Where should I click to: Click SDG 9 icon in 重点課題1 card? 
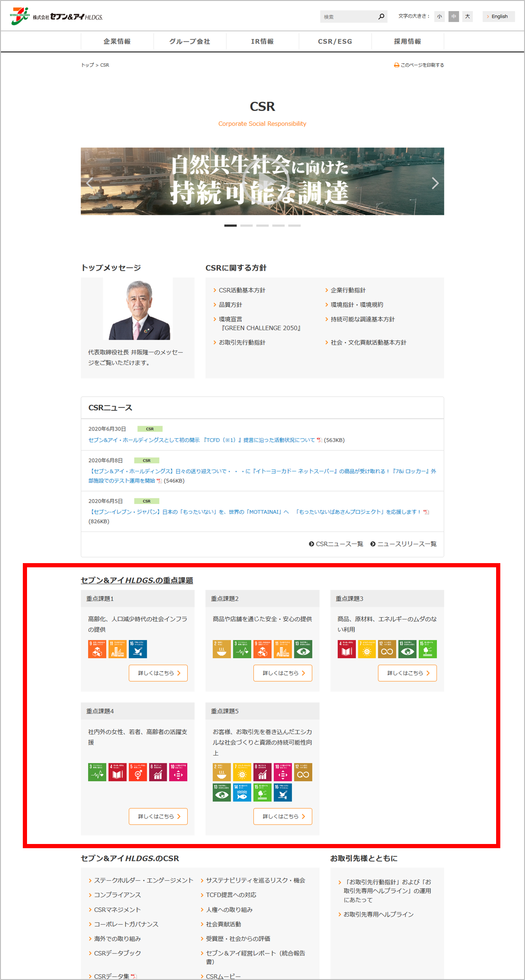point(97,649)
